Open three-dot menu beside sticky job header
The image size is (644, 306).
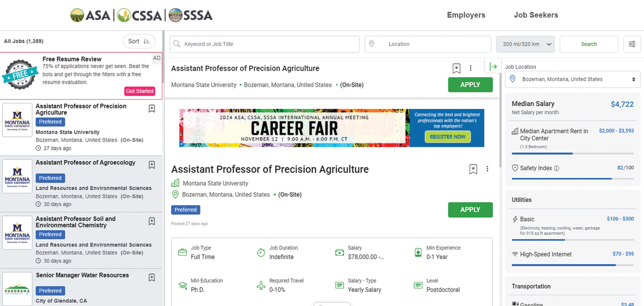coord(471,68)
